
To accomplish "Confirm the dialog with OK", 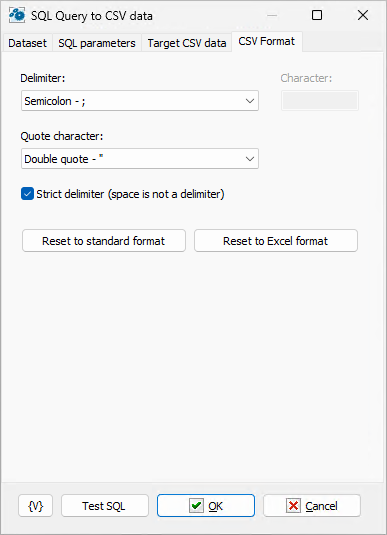I will point(206,506).
